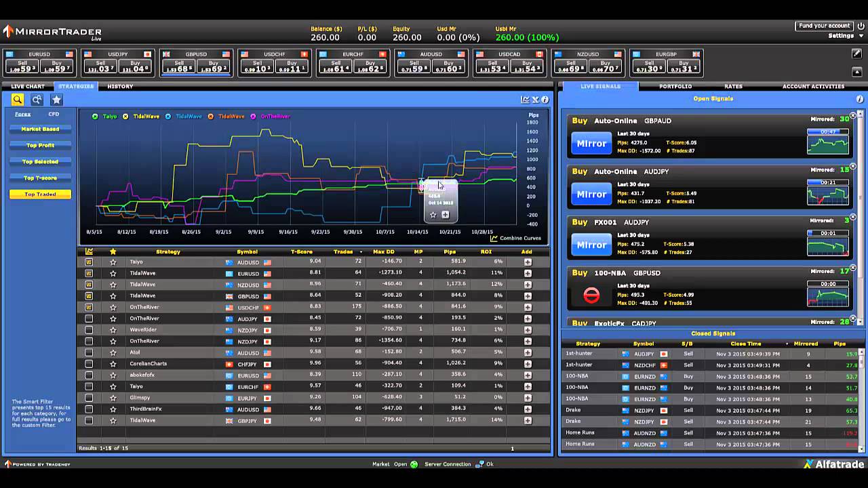Uncheck chart checkbox for OnTheRiver USDCHF

coord(89,307)
